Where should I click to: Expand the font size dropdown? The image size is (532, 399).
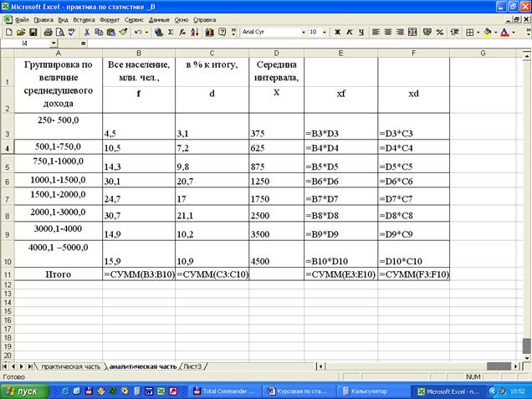pos(325,32)
